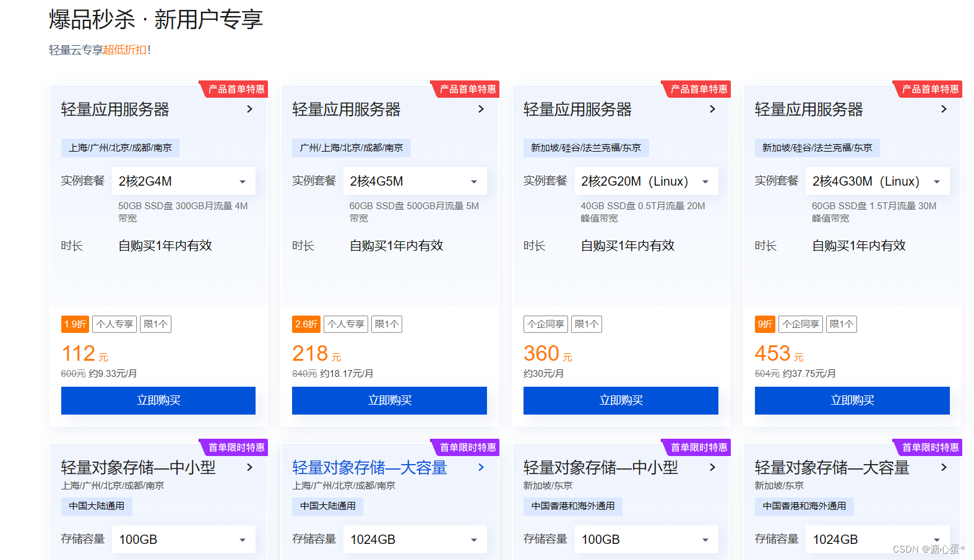Open arrow on 112元 server card

click(x=249, y=109)
